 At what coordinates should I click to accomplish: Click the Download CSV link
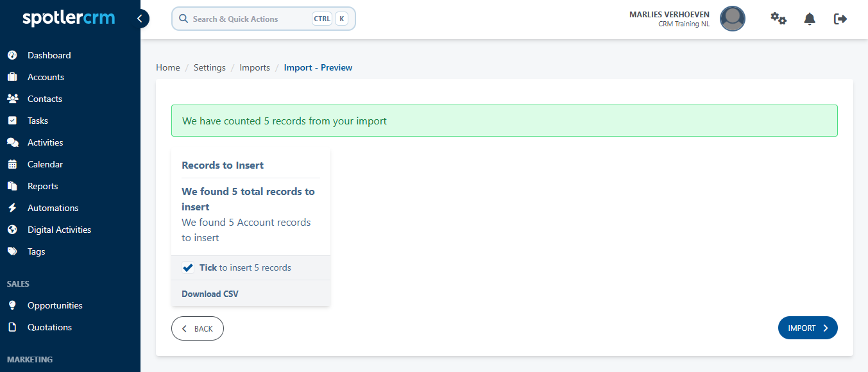click(x=210, y=294)
